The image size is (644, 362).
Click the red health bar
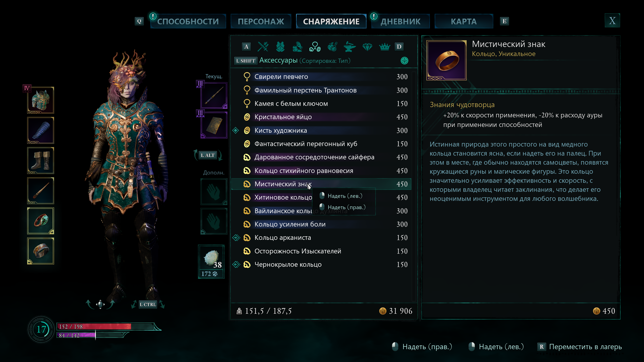(105, 326)
